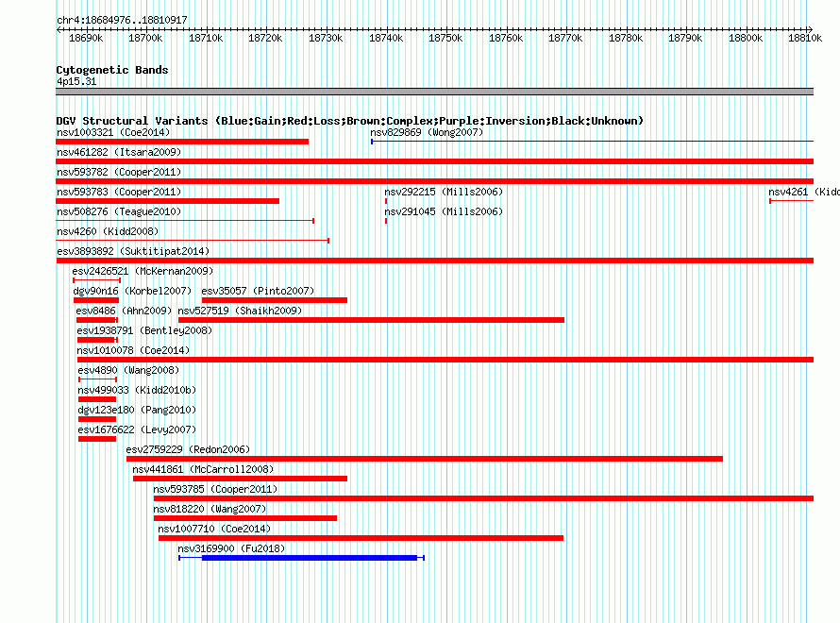Click the red nsv818220 Wang2007 bar

(x=245, y=518)
